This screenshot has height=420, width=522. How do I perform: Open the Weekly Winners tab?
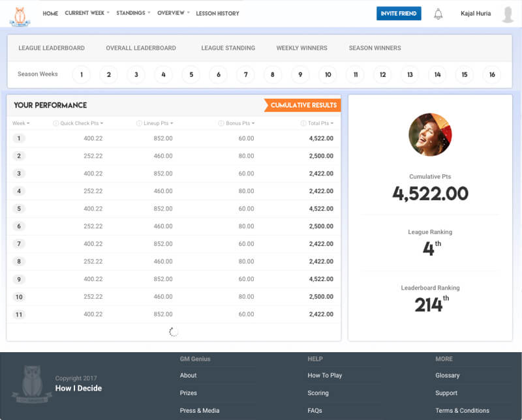(301, 48)
